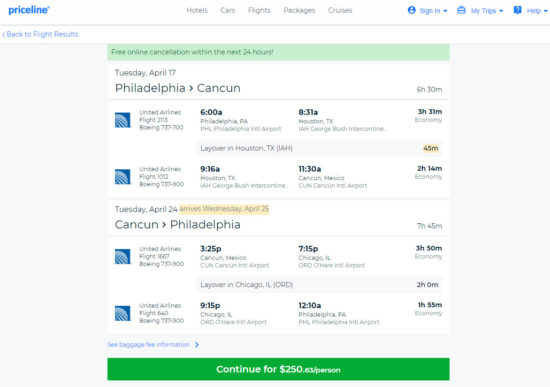Image resolution: width=550 pixels, height=387 pixels.
Task: Open See baggage fee information link
Action: click(x=148, y=345)
